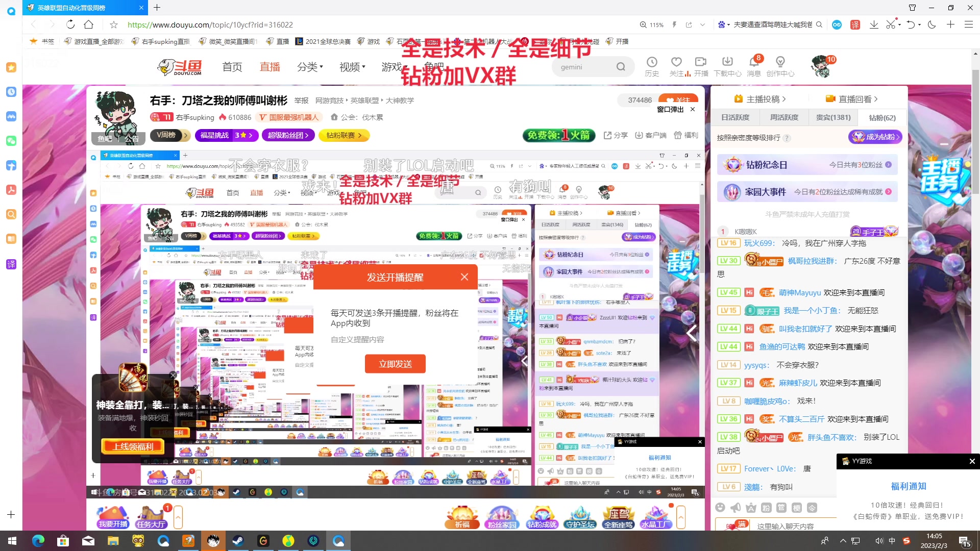Bookmark this page with the star icon
This screenshot has height=551, width=980.
pyautogui.click(x=114, y=24)
